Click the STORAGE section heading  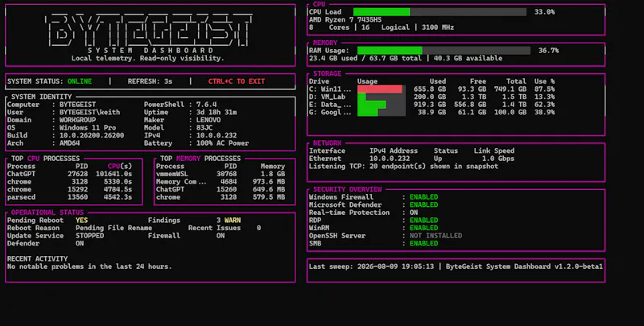pos(327,73)
